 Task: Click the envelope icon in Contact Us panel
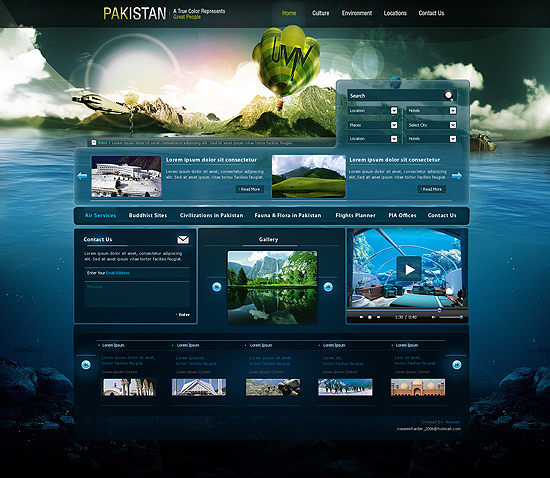point(183,240)
